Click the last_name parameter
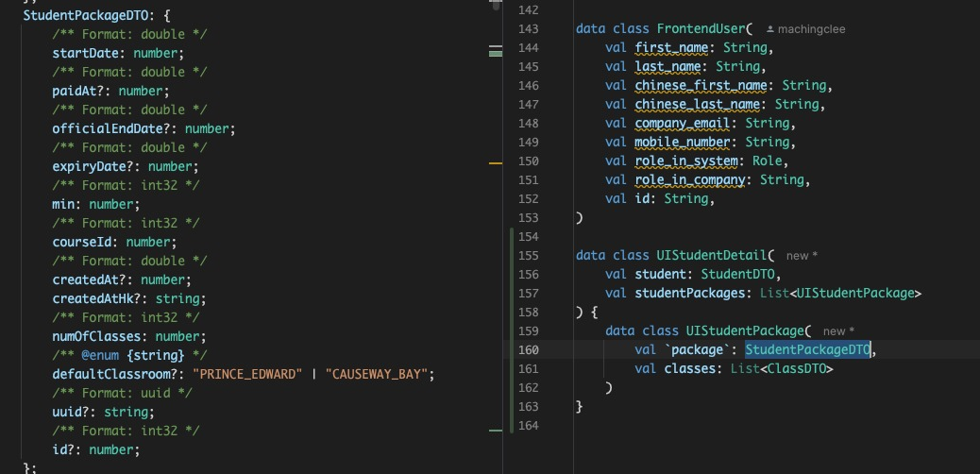 (x=667, y=66)
